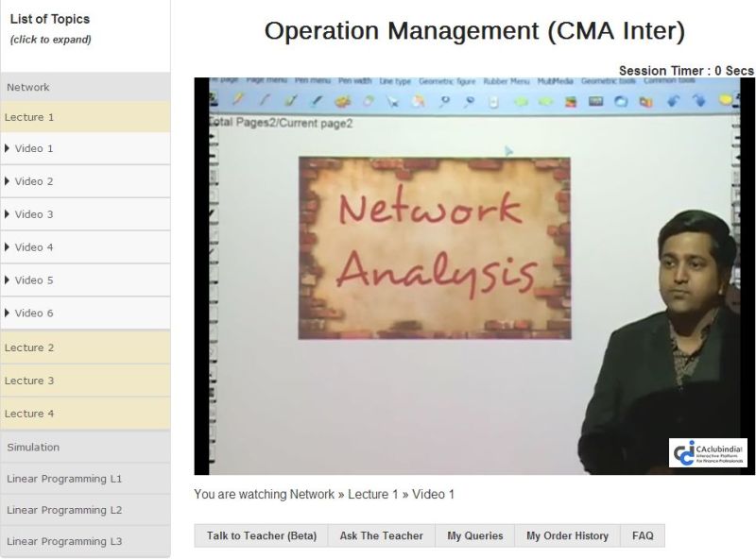Open My Order History

tap(567, 535)
